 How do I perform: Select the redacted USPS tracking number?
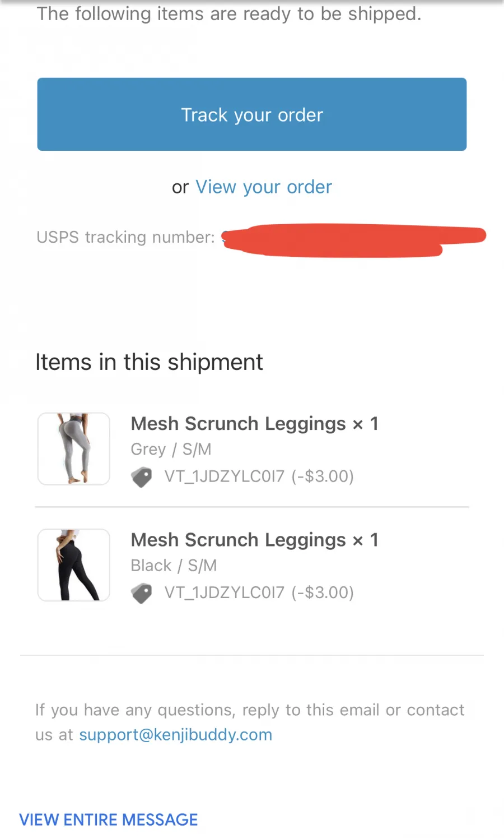353,240
